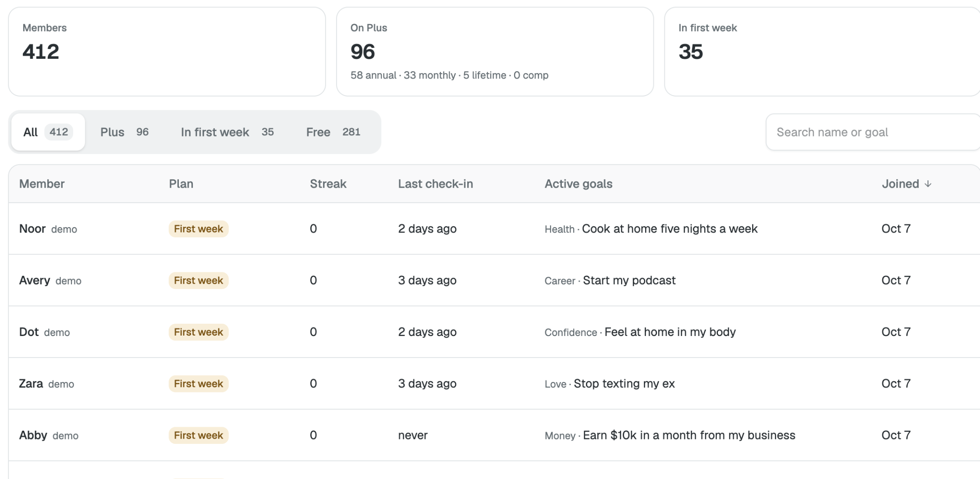
Task: Click Noor's First week plan badge
Action: point(199,229)
